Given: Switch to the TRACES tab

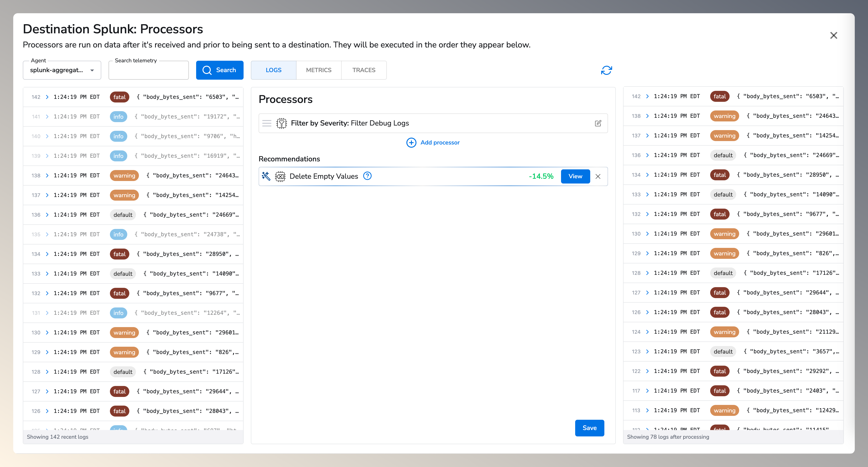Looking at the screenshot, I should coord(364,70).
